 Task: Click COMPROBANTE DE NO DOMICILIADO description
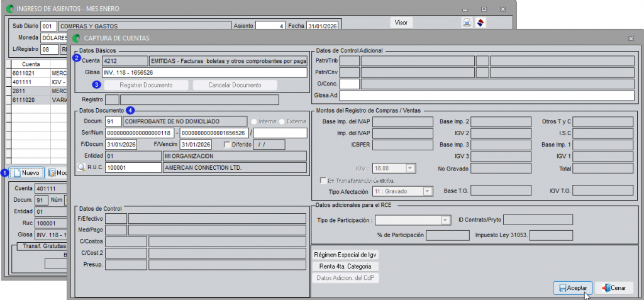tap(186, 121)
